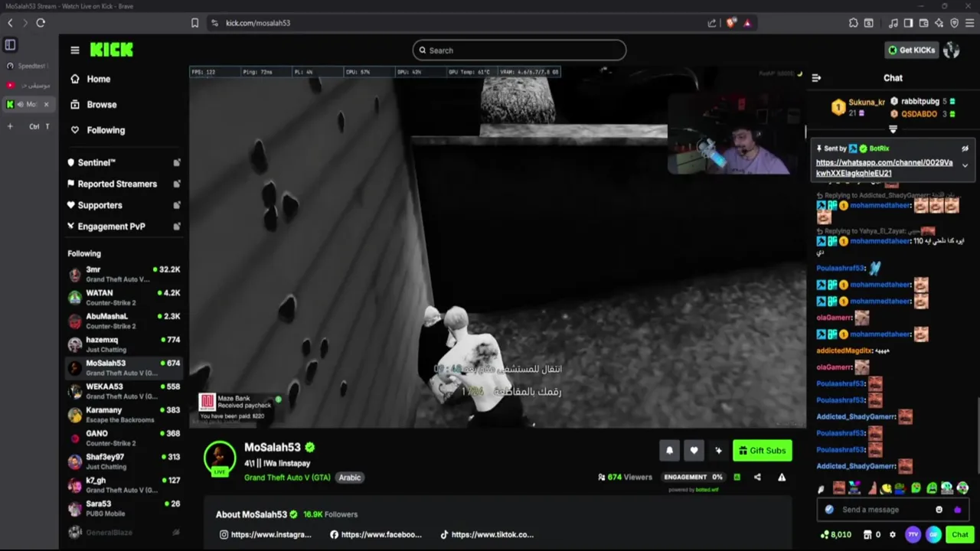The height and width of the screenshot is (551, 980).
Task: Click Get KICKs button
Action: point(911,50)
